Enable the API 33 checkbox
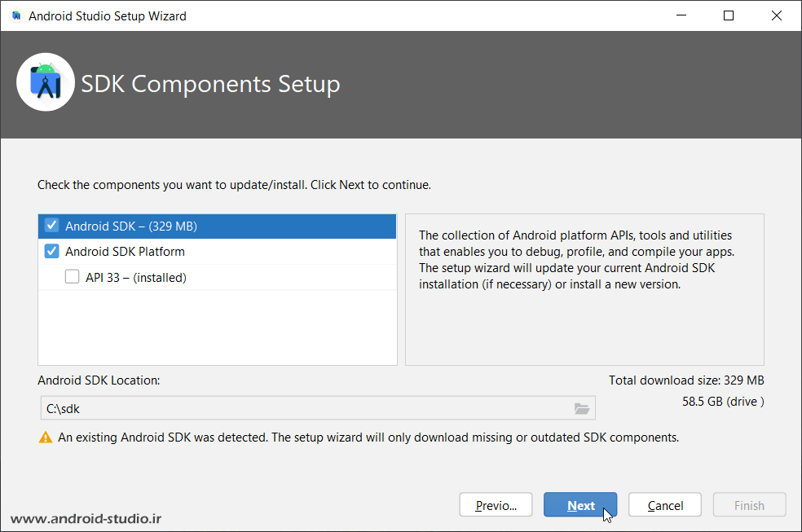 [x=73, y=277]
